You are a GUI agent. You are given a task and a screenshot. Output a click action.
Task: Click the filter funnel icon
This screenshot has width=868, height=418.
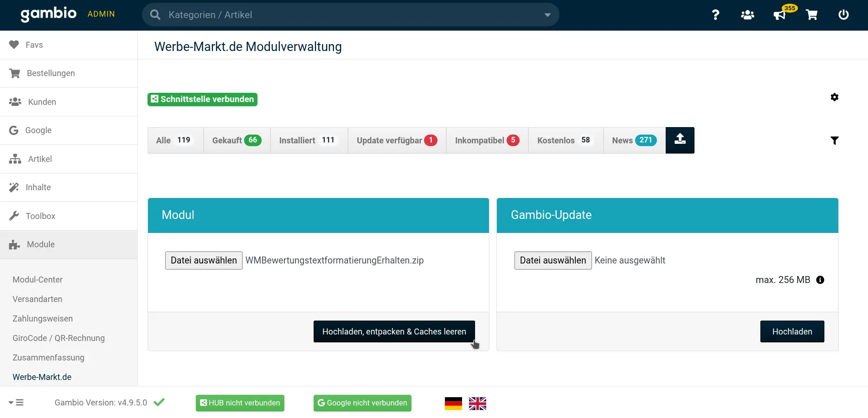[835, 141]
